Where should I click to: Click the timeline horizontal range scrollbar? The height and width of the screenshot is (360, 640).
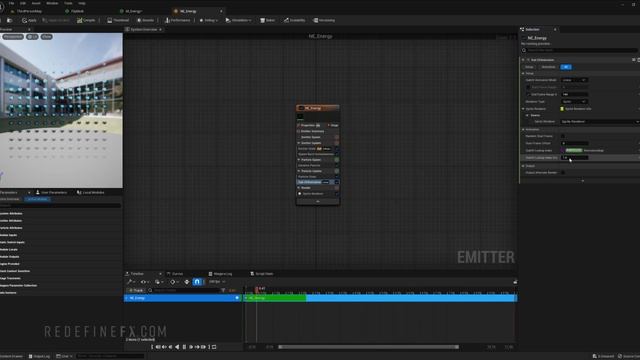(369, 347)
